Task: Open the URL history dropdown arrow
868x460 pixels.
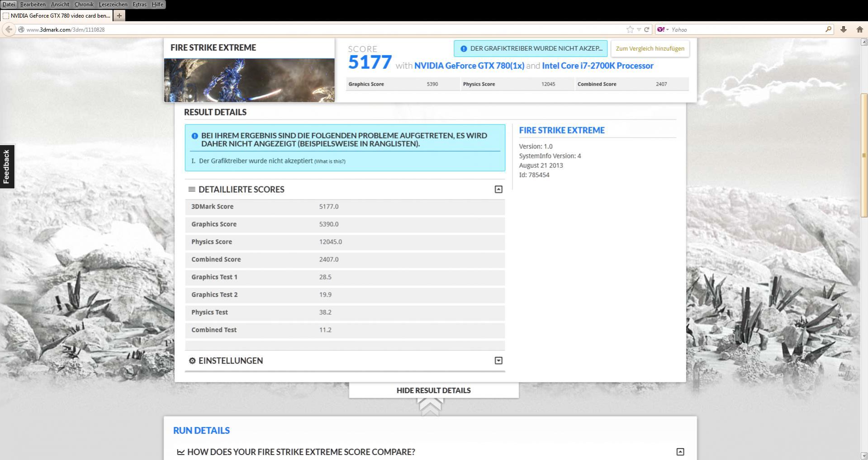Action: point(639,29)
